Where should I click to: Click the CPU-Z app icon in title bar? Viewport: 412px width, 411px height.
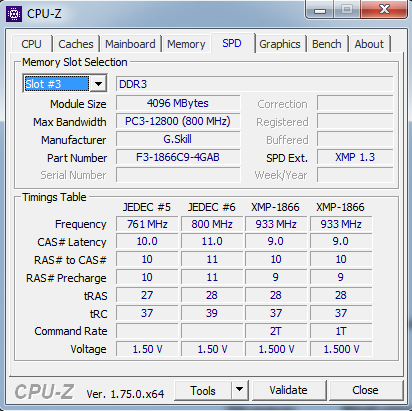pyautogui.click(x=14, y=14)
